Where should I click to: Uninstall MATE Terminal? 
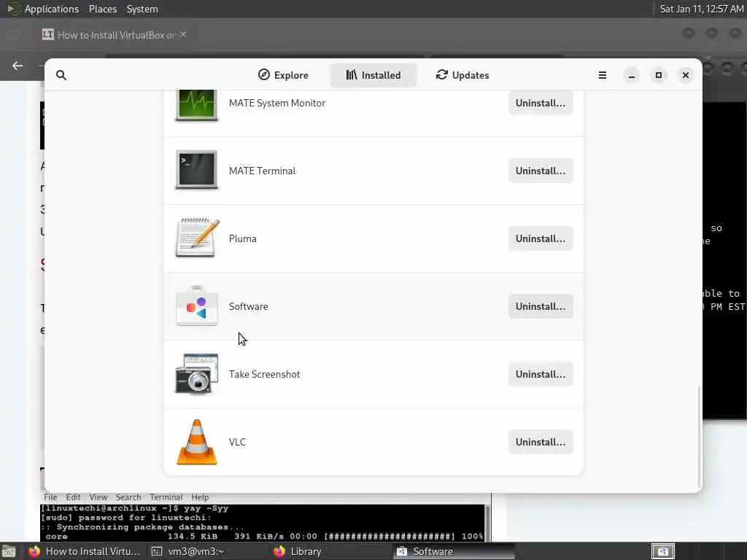[x=541, y=171]
